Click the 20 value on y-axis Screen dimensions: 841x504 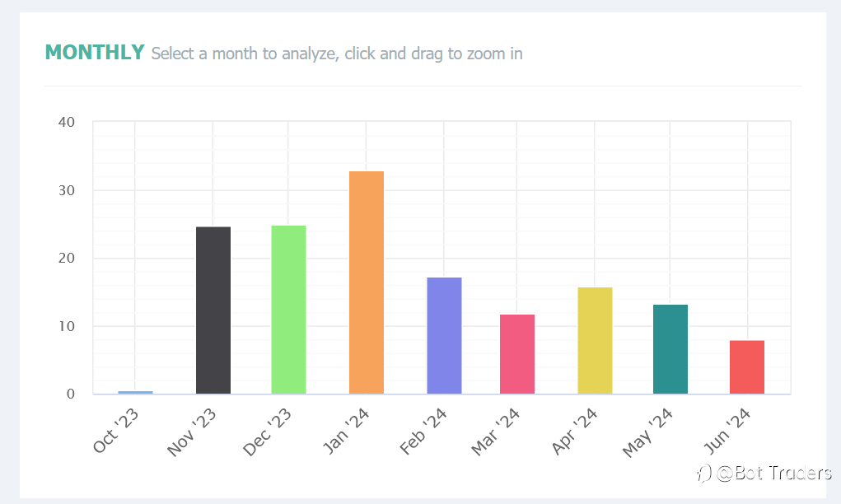pos(67,259)
